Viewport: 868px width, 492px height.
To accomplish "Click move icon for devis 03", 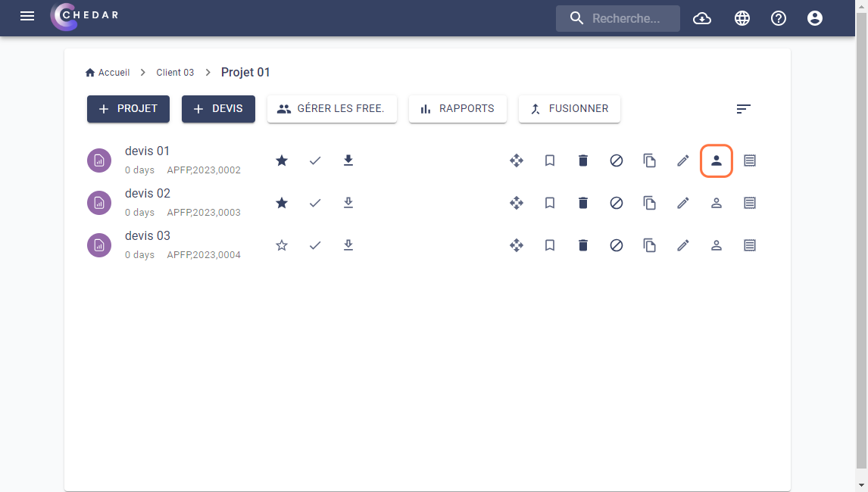I will click(x=517, y=245).
